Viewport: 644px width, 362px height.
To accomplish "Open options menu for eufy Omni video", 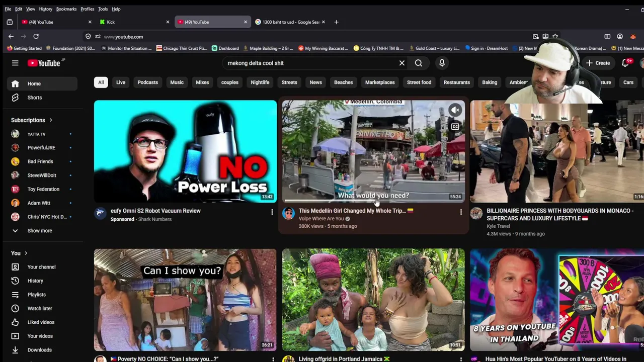I will [x=272, y=212].
